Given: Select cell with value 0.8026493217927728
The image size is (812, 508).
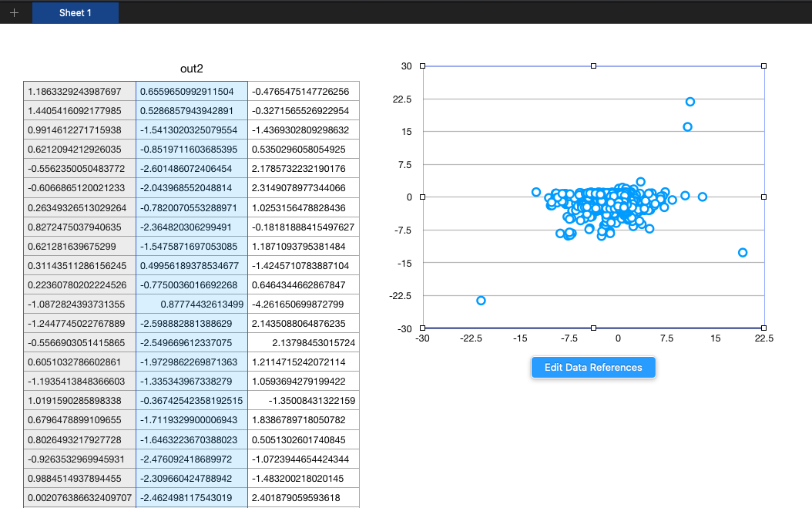Looking at the screenshot, I should tap(80, 439).
